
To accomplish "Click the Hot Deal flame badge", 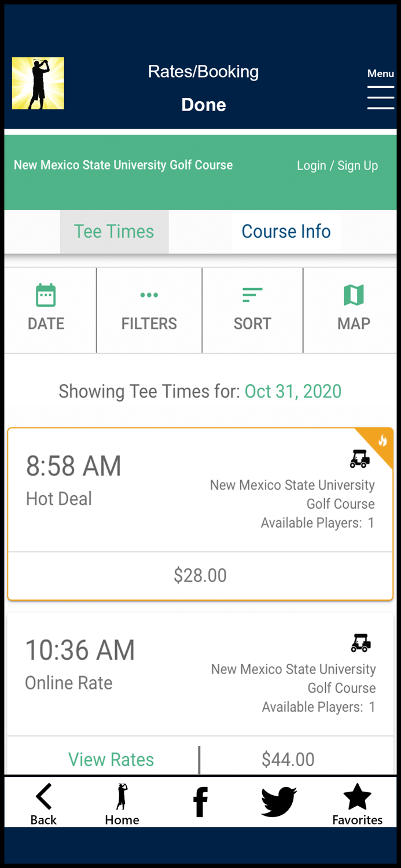I will 382,441.
